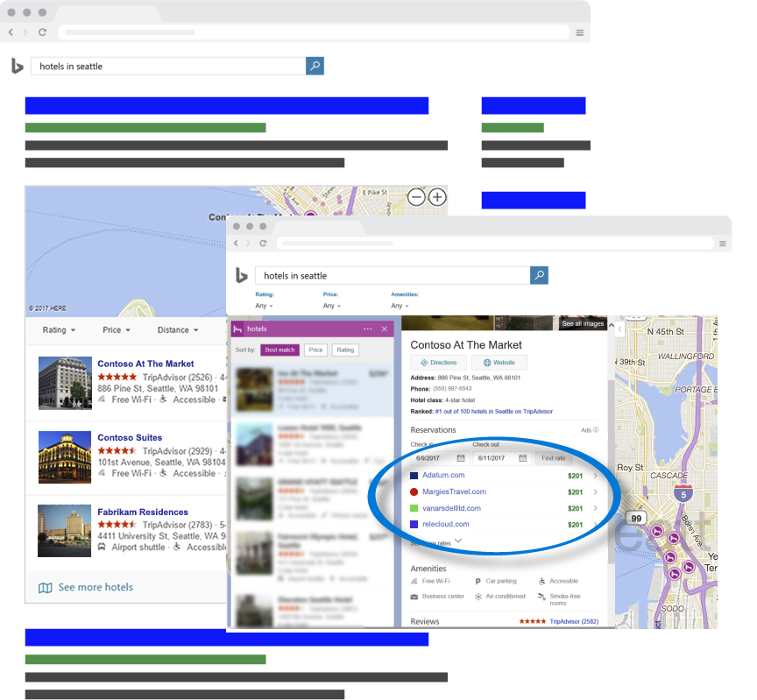The width and height of the screenshot is (757, 700).
Task: Open the relecloud.com link
Action: tap(446, 524)
